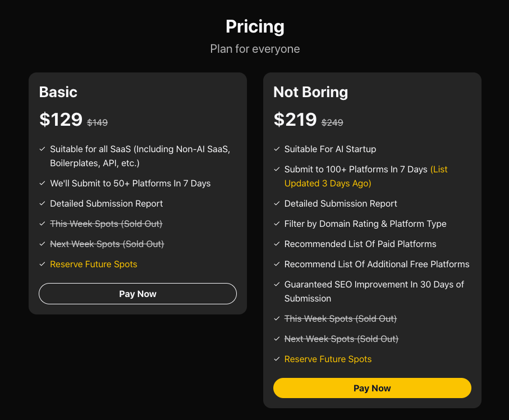Click Next Week Spots (Sold Out) in the Not Boring plan
Viewport: 509px width, 420px height.
tap(341, 339)
